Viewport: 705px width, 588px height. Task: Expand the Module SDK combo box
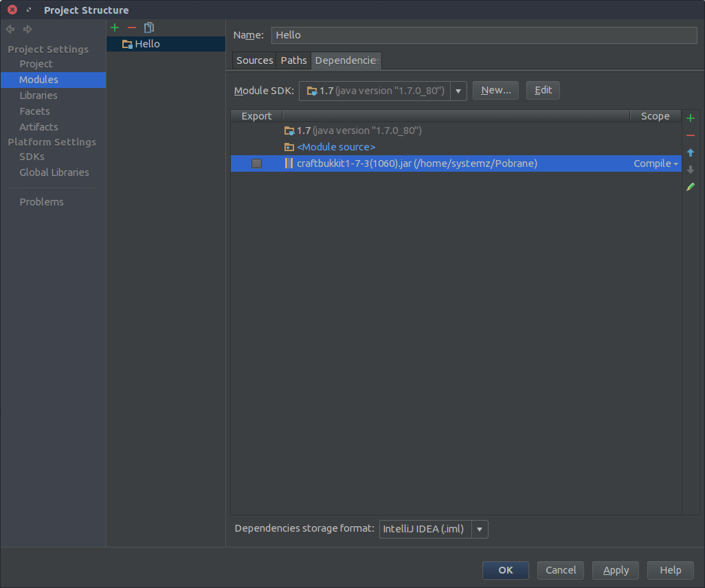point(458,91)
